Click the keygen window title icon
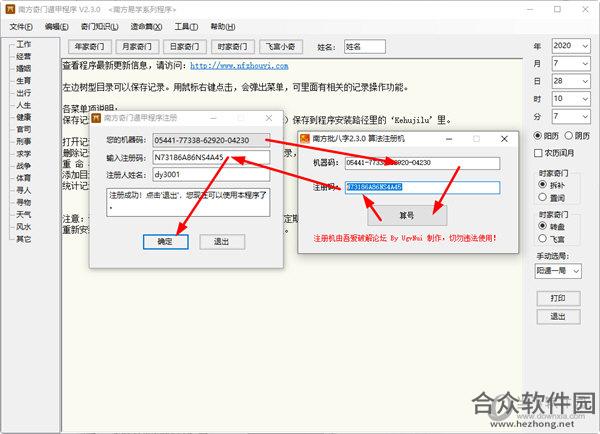 tap(305, 139)
